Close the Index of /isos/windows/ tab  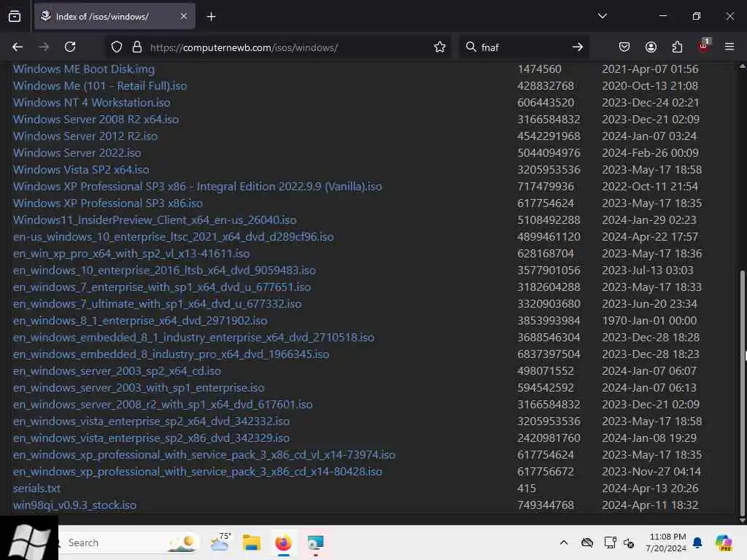[x=184, y=16]
